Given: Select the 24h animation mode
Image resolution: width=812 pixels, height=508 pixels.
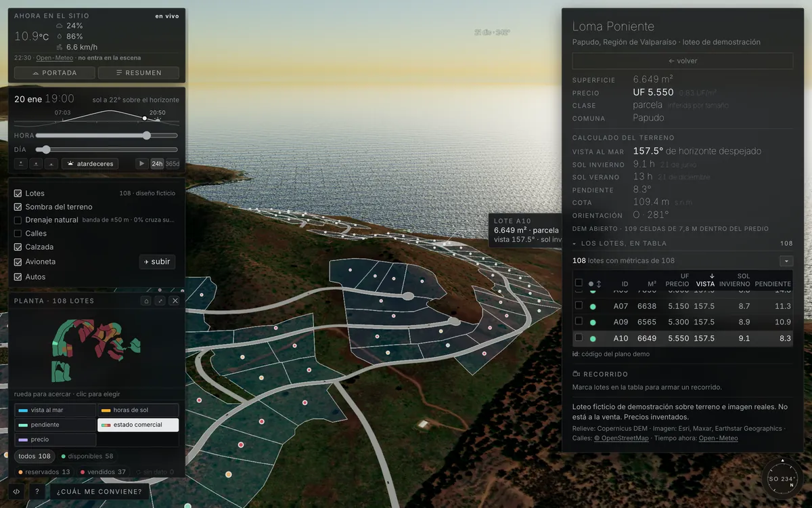Looking at the screenshot, I should tap(157, 164).
